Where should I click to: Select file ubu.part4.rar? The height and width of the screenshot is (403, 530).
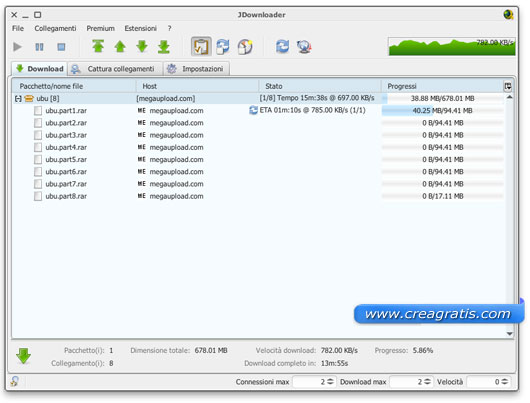point(66,147)
